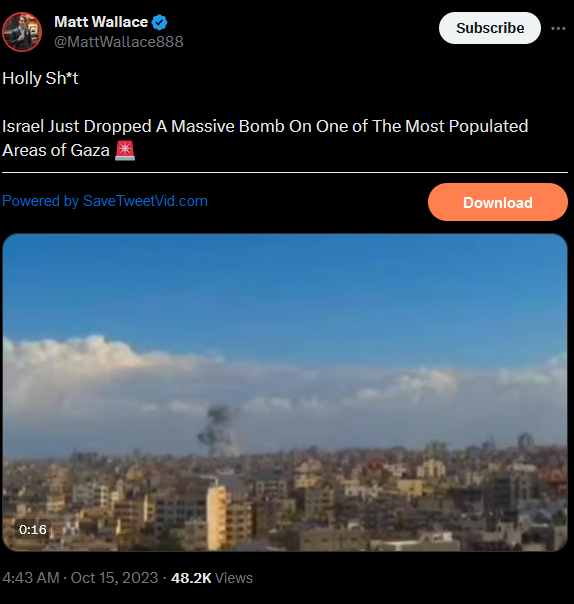Subscribe to Matt Wallace

click(x=490, y=28)
